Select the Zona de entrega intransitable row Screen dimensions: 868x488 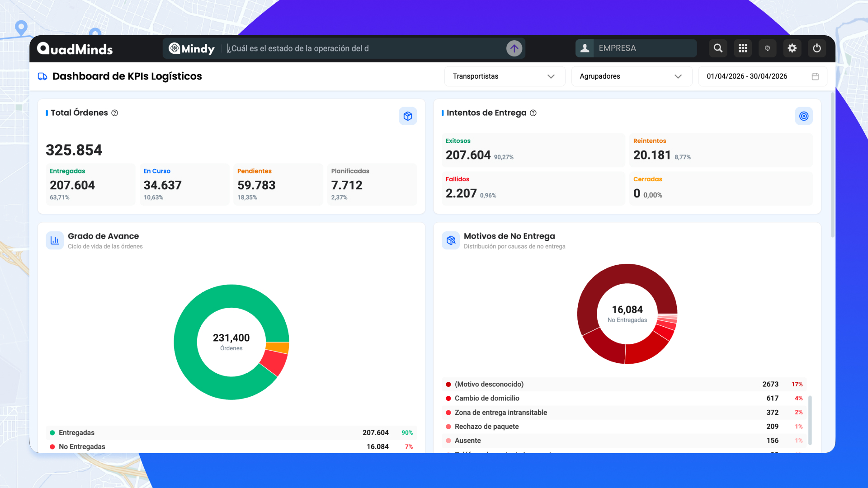624,413
